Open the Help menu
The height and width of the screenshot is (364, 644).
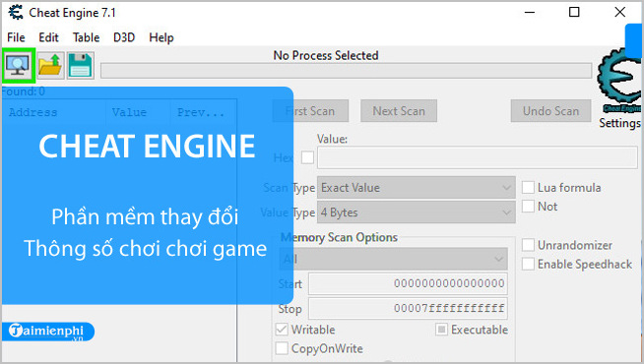click(161, 37)
